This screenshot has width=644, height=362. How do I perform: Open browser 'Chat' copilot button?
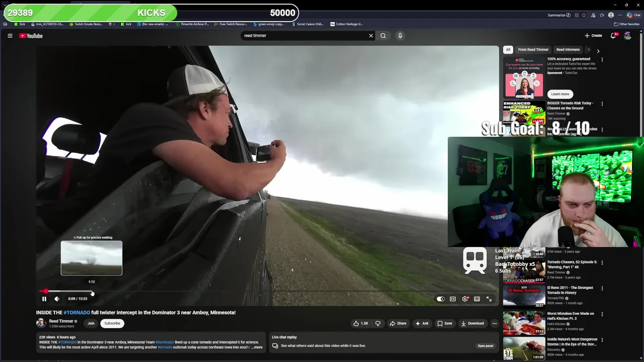[633, 15]
